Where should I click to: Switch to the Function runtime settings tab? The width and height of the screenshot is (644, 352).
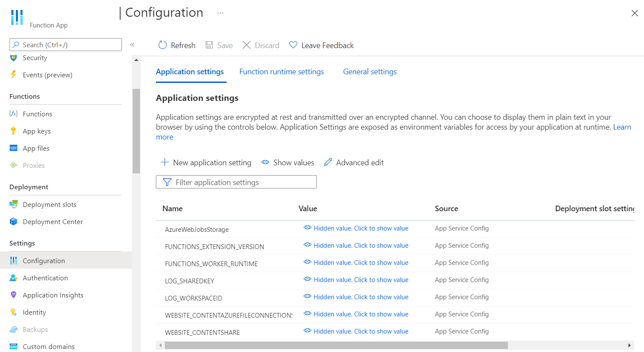pyautogui.click(x=282, y=72)
